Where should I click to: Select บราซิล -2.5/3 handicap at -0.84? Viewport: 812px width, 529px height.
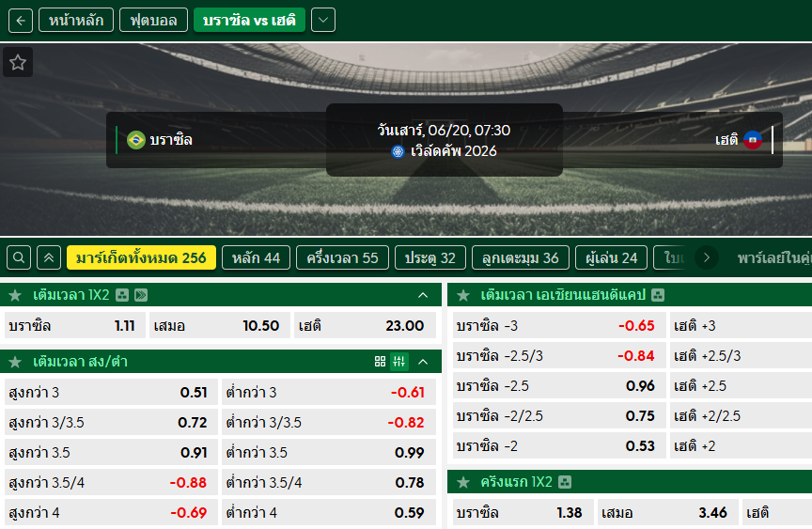click(559, 355)
